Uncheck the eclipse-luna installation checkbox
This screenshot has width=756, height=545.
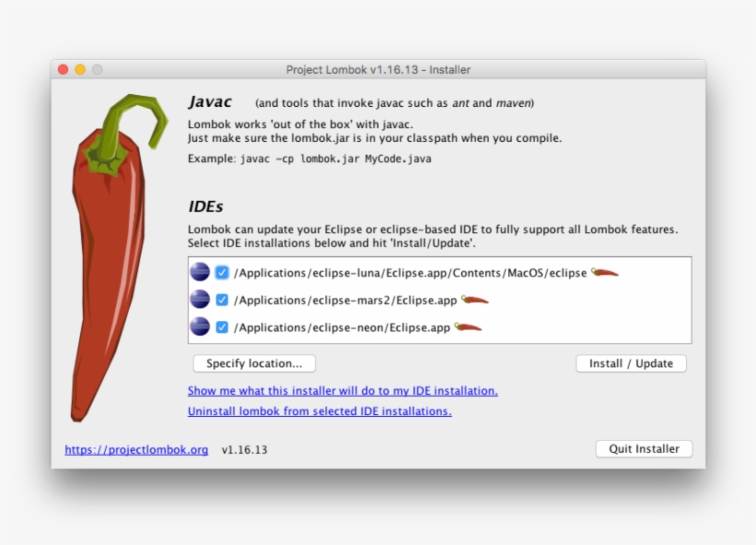(222, 273)
